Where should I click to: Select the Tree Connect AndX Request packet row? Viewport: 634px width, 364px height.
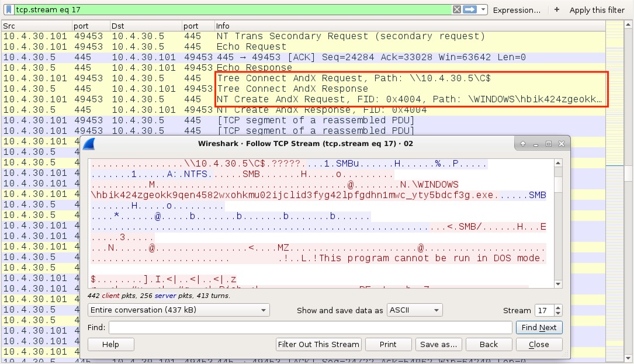(x=303, y=78)
